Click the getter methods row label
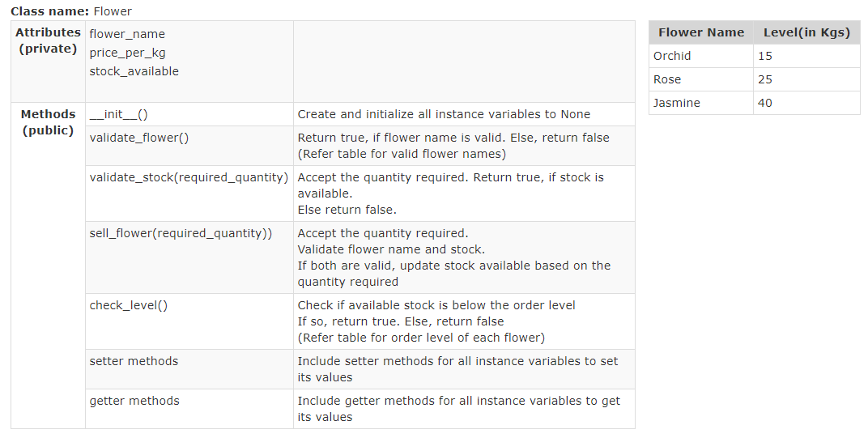The width and height of the screenshot is (868, 438). pyautogui.click(x=134, y=401)
